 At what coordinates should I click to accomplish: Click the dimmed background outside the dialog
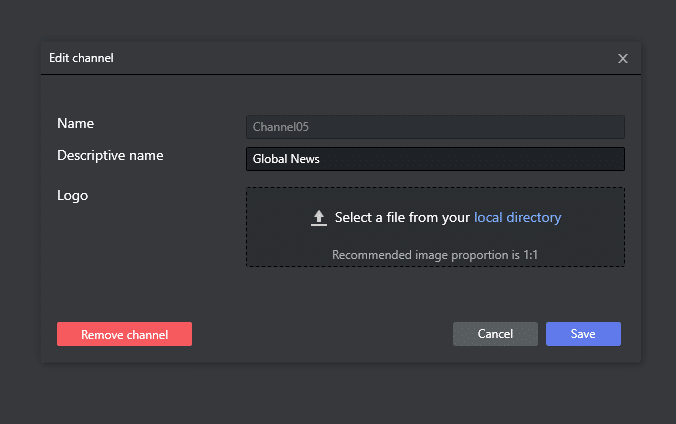pos(338,395)
